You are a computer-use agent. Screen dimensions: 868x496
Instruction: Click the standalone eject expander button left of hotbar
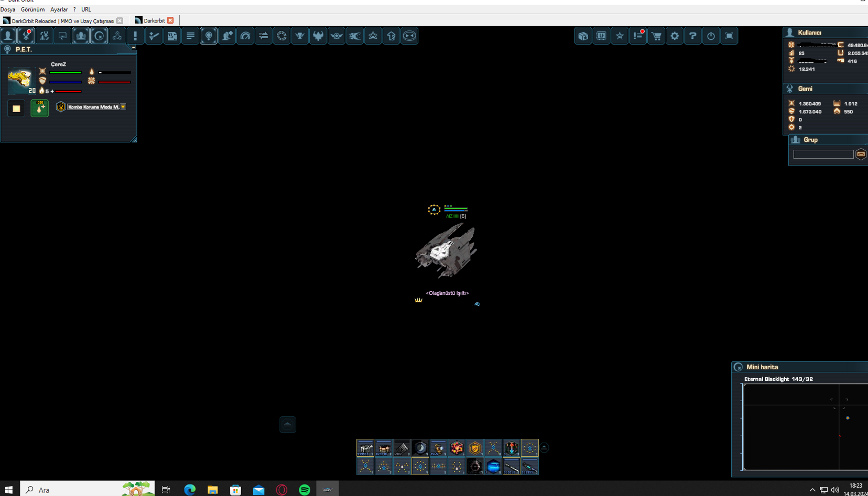tap(288, 425)
